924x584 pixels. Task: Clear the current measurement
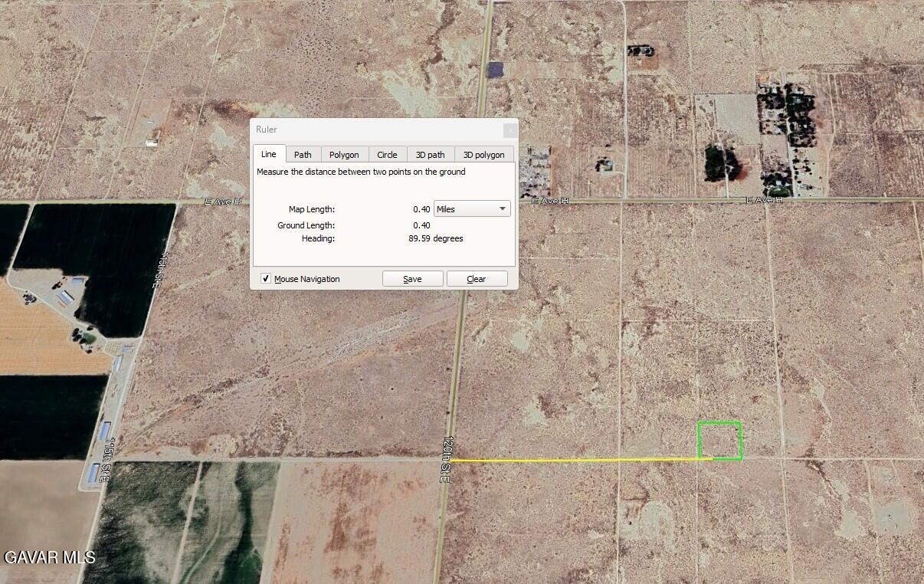point(477,279)
